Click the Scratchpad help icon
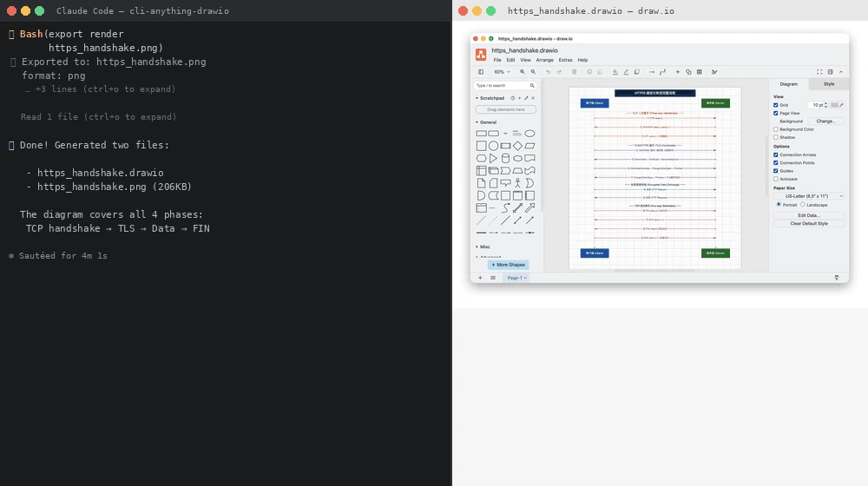 [x=513, y=98]
